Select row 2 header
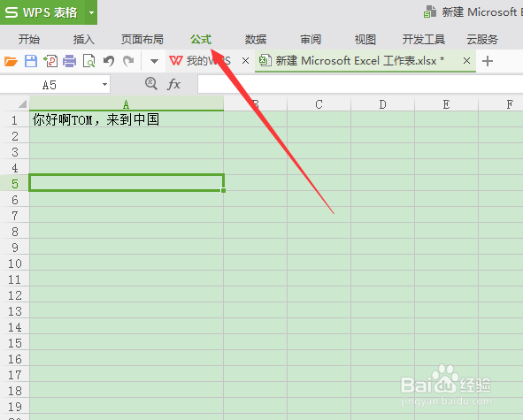The height and width of the screenshot is (420, 523). point(14,135)
